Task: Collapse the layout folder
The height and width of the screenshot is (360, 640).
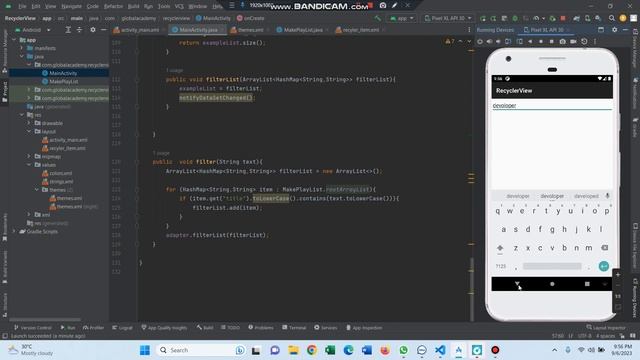Action: (29, 131)
